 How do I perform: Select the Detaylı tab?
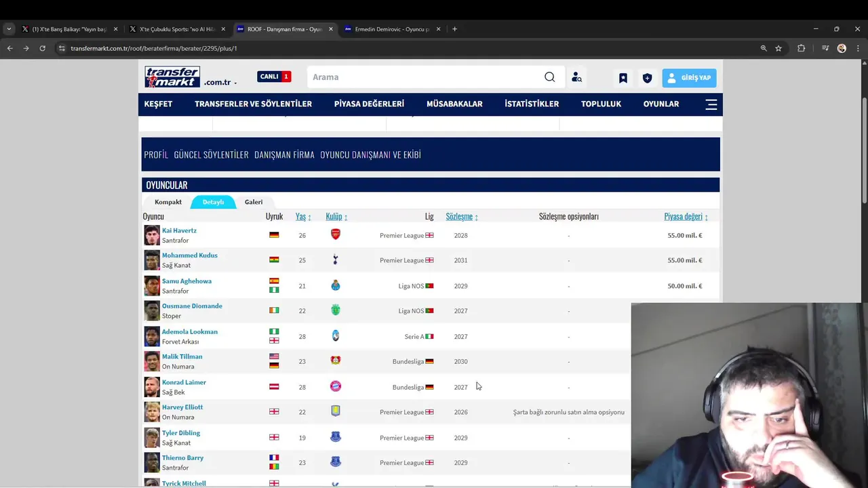click(213, 202)
